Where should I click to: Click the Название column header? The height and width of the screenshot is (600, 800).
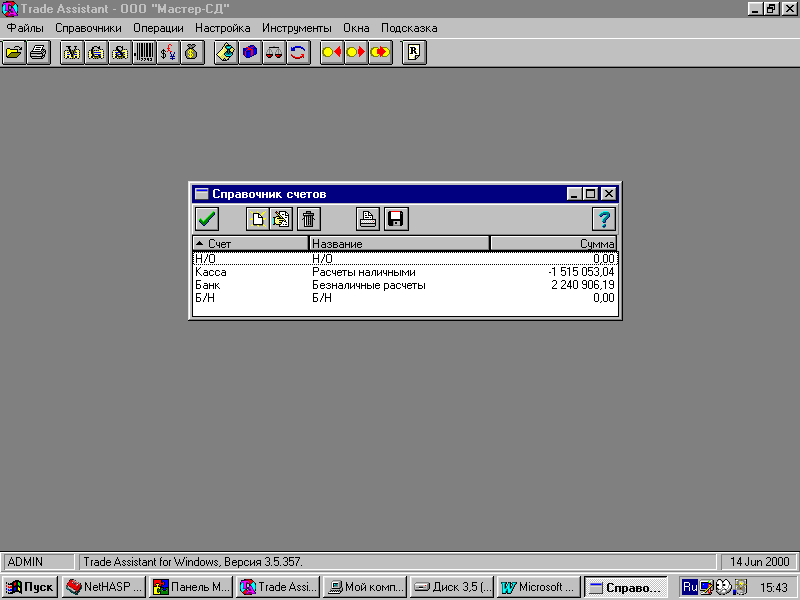click(399, 244)
